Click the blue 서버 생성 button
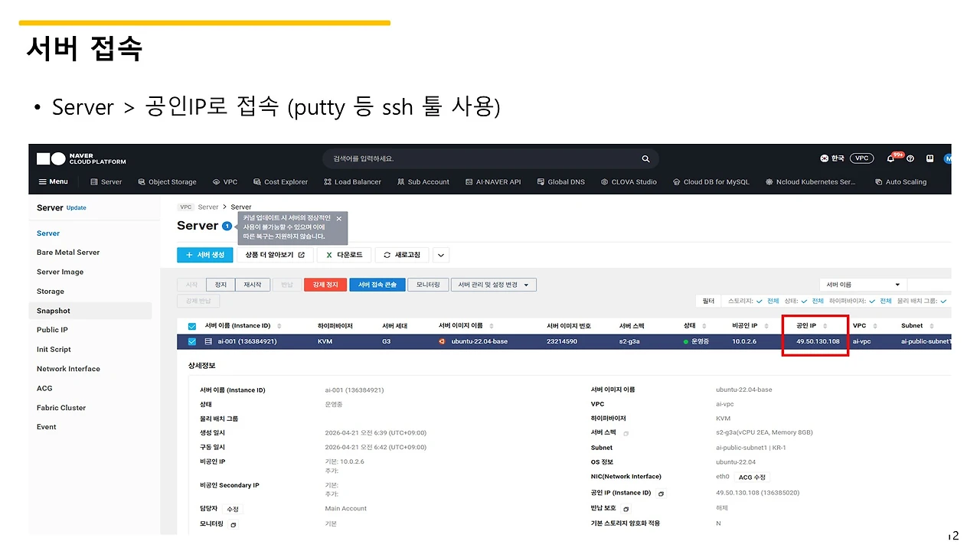 coord(204,254)
